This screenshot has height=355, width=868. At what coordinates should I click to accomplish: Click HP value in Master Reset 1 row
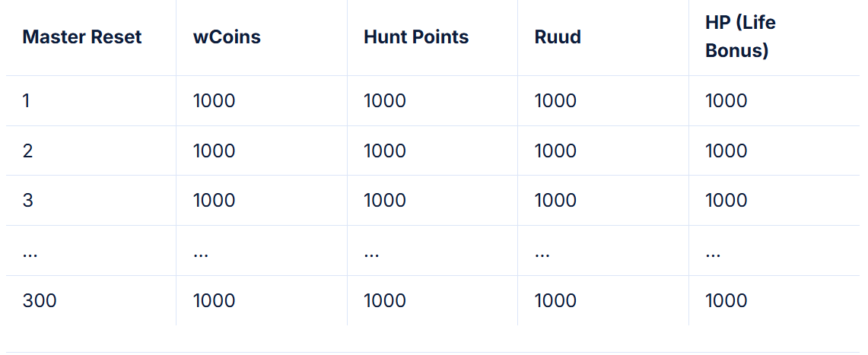(727, 101)
